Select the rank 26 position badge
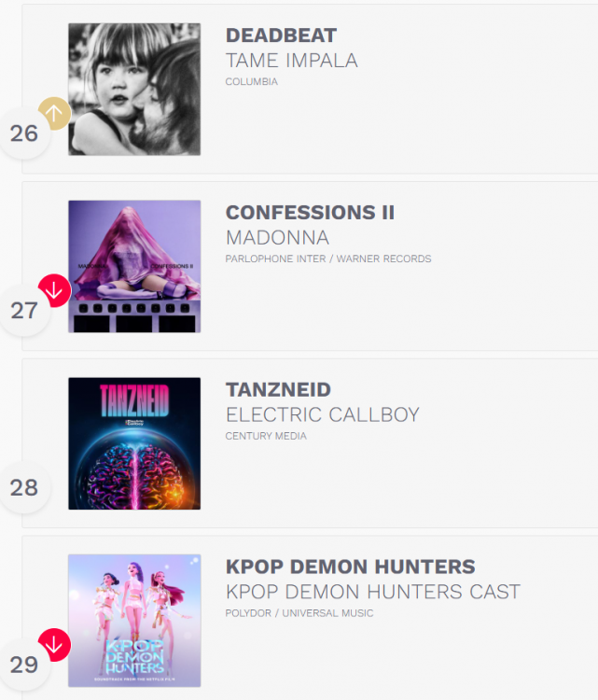Image resolution: width=598 pixels, height=700 pixels. coord(24,133)
